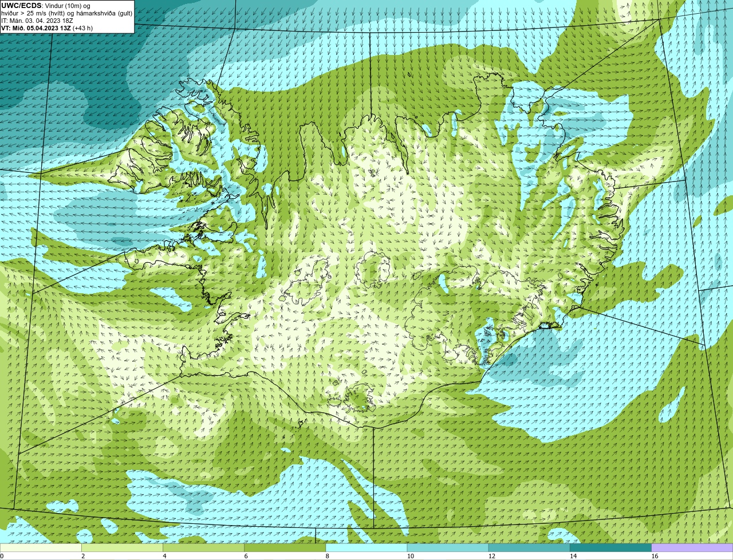Image resolution: width=733 pixels, height=560 pixels.
Task: Click the '0' scale label
Action: pyautogui.click(x=2, y=556)
